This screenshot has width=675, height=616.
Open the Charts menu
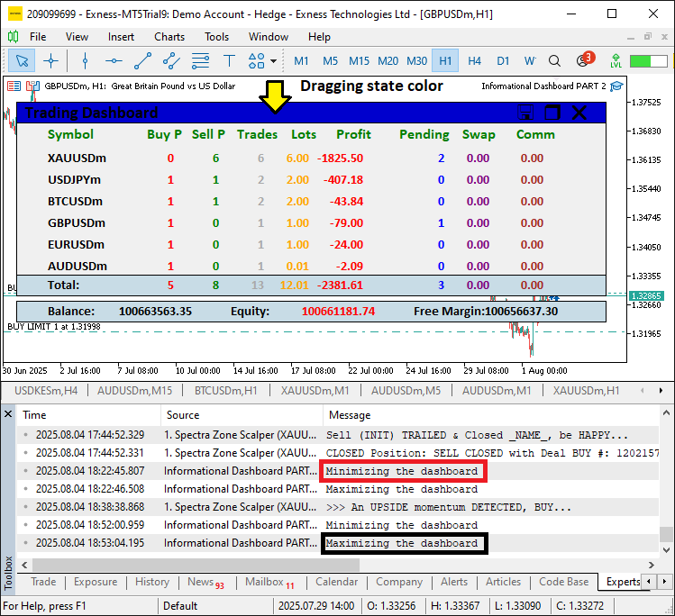tap(169, 37)
